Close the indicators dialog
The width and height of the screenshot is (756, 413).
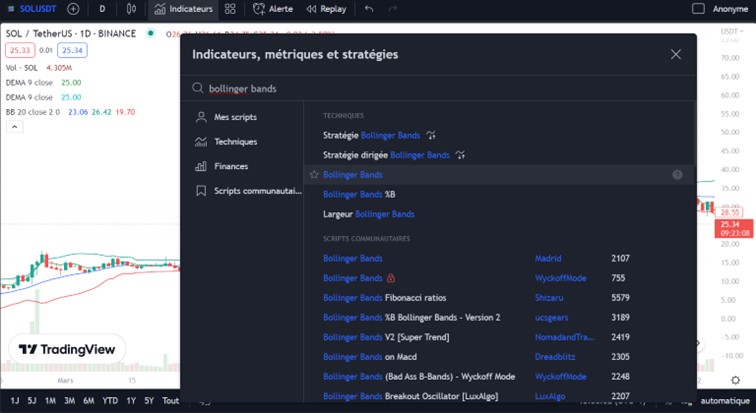click(676, 54)
